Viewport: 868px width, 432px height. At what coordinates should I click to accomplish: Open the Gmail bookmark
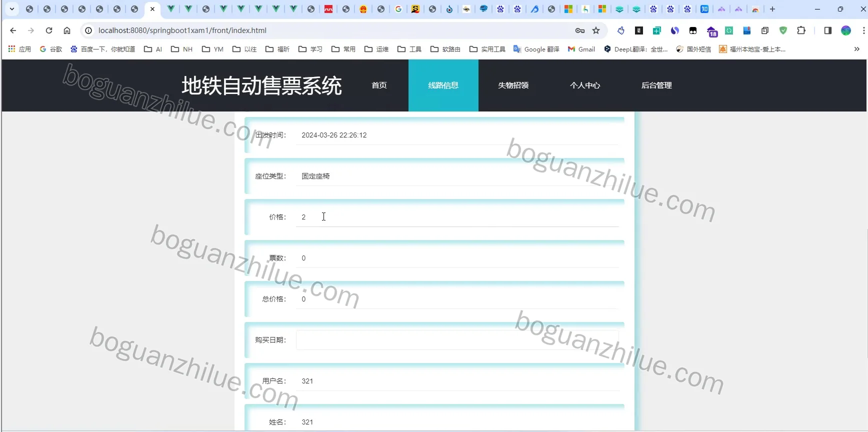point(581,49)
